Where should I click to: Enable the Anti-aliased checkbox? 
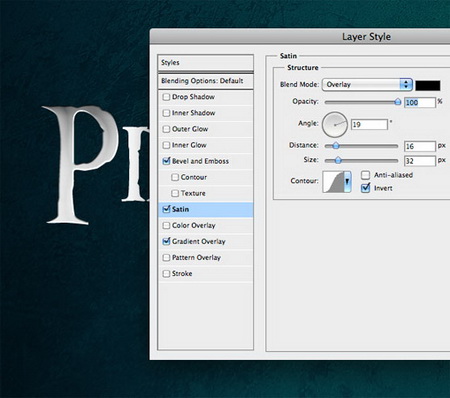(x=366, y=175)
